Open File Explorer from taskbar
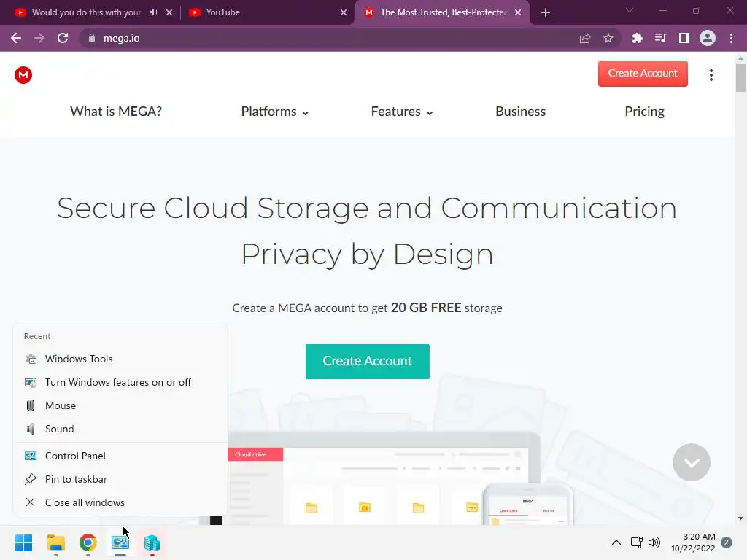 pyautogui.click(x=55, y=542)
